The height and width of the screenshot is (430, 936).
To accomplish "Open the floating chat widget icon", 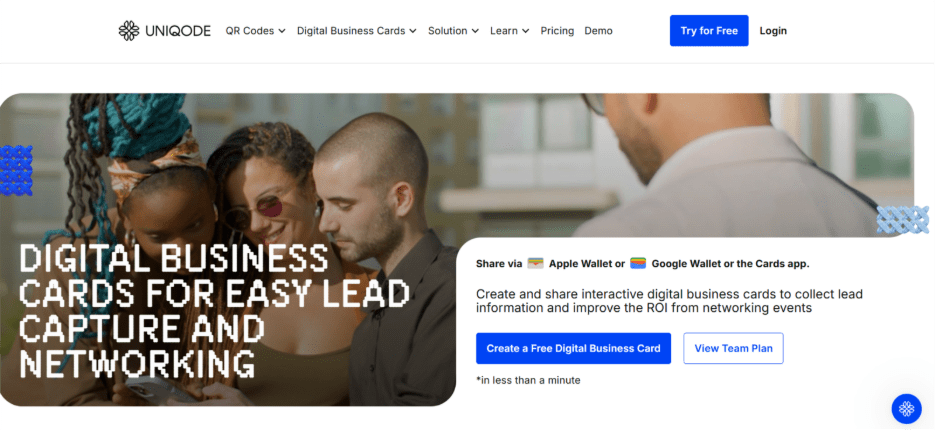I will point(906,408).
